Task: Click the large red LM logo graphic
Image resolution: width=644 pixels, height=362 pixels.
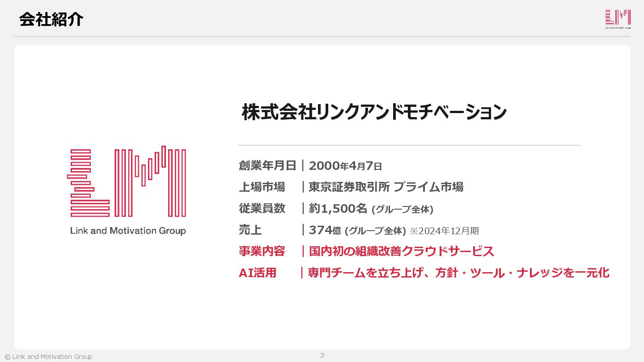Action: [127, 181]
